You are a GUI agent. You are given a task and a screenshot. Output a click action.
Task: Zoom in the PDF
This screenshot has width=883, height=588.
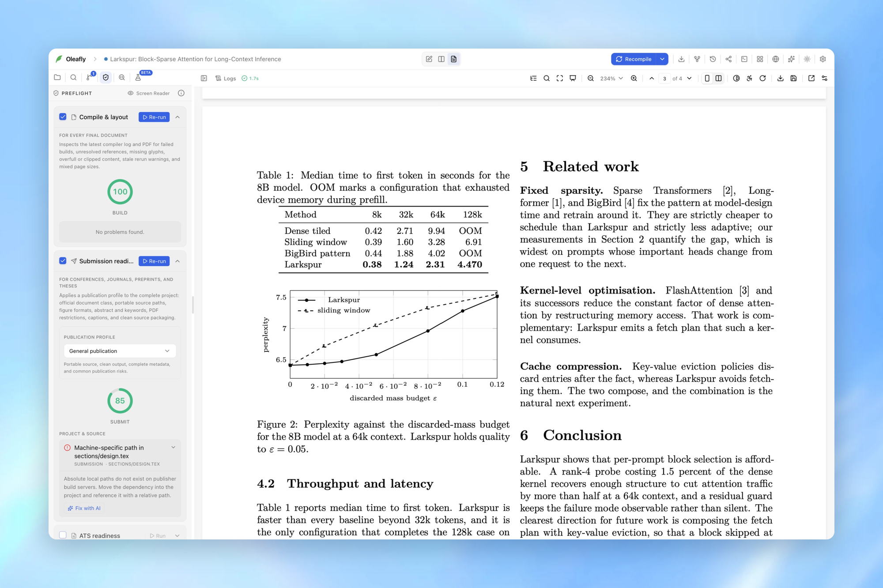[634, 78]
